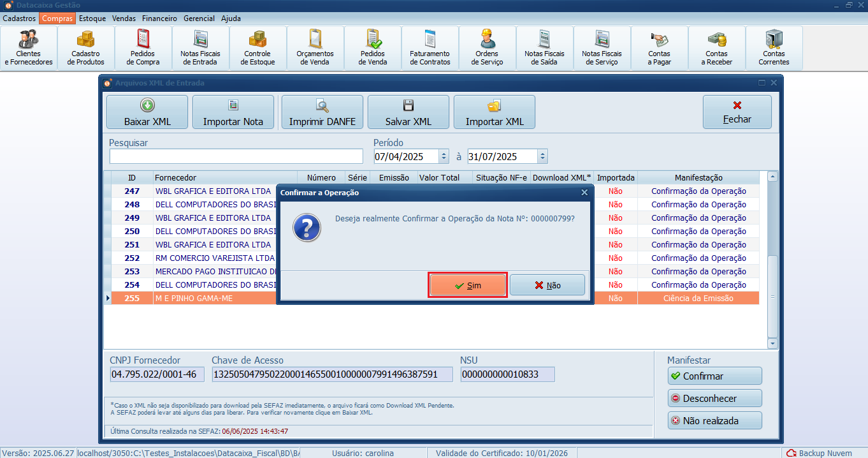Screen dimensions: 868x458
Task: Click the Pesquisar search field
Action: (x=236, y=156)
